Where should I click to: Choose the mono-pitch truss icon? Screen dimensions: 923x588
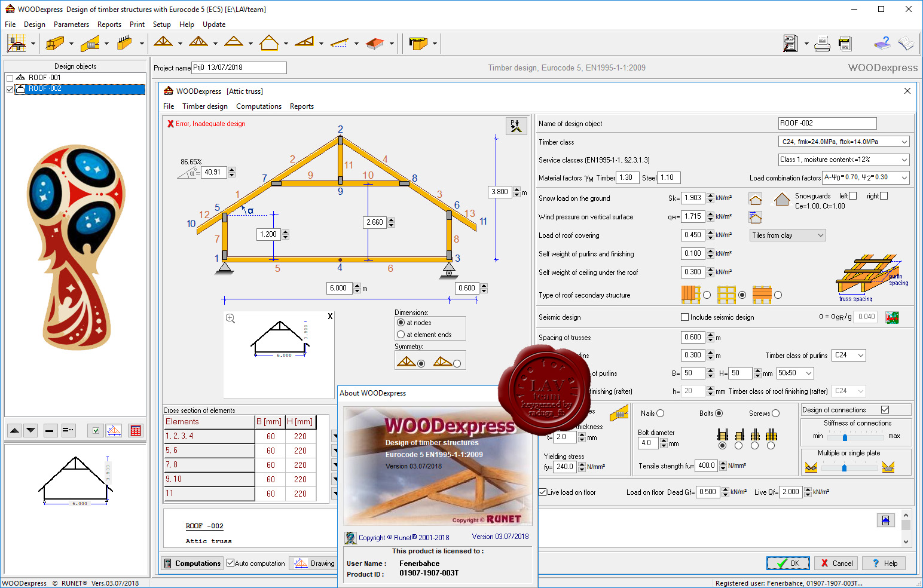(x=304, y=42)
